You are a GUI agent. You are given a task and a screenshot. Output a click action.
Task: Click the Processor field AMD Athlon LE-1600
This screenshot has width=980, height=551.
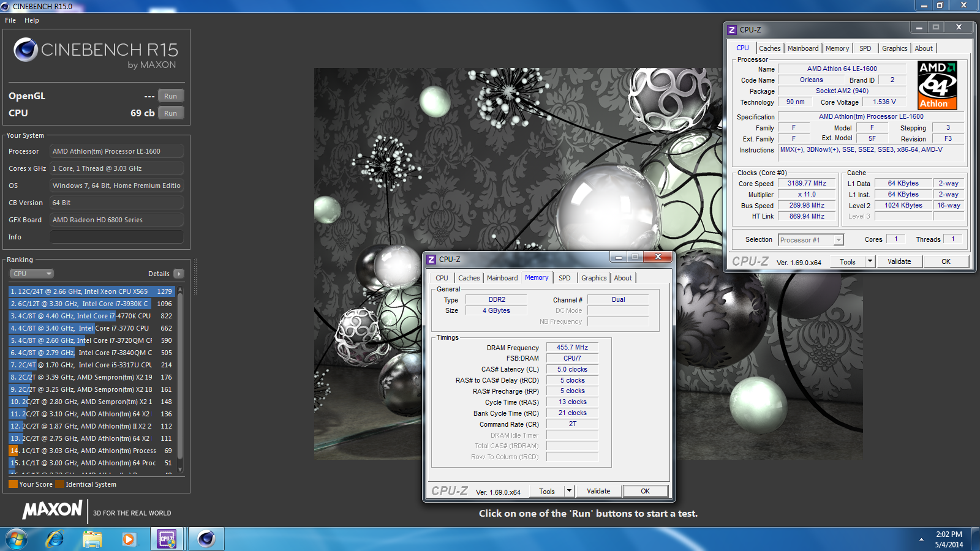pyautogui.click(x=116, y=151)
